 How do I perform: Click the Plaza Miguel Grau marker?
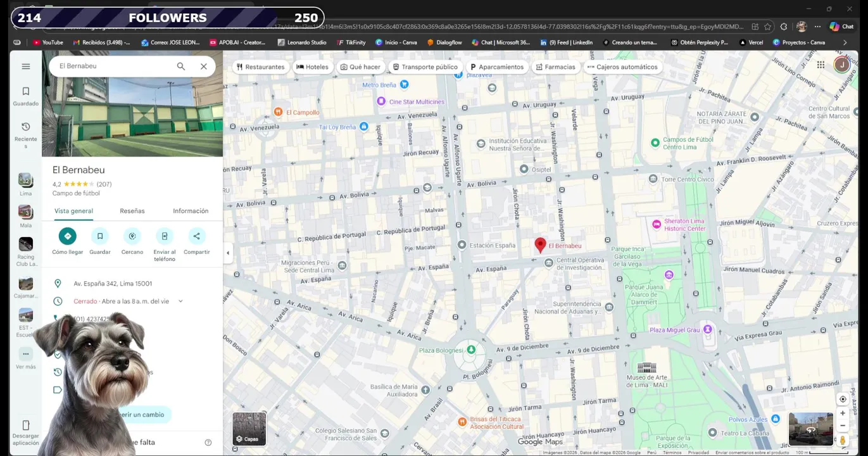[708, 329]
